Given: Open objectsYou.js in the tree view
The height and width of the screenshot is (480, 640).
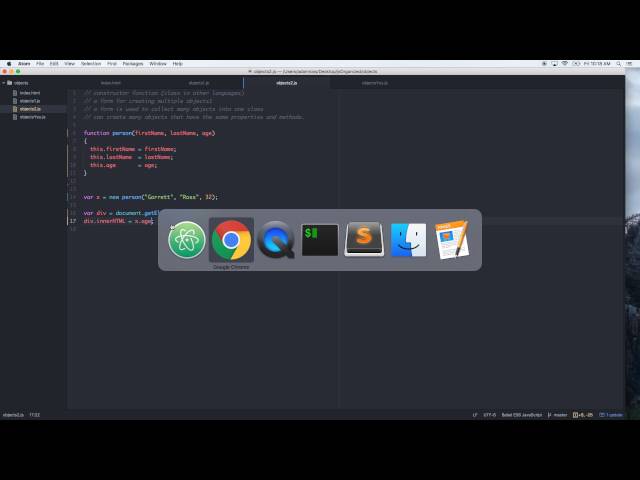Looking at the screenshot, I should pyautogui.click(x=33, y=117).
